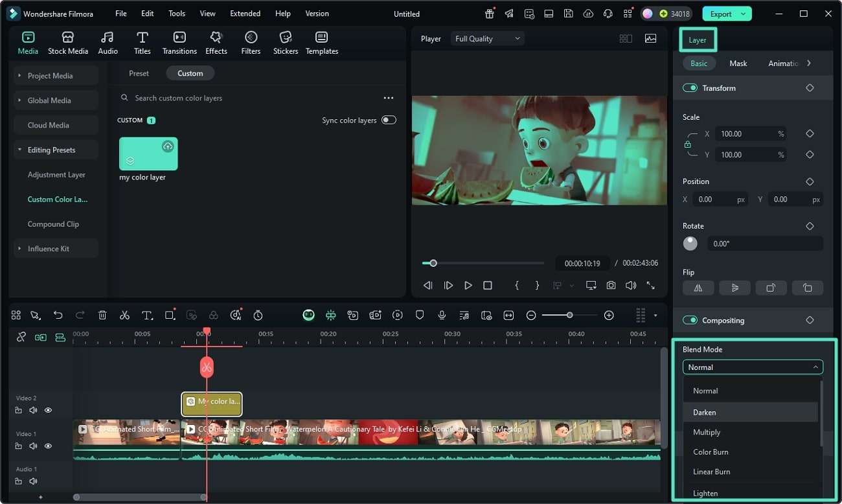
Task: Mute the Video 1 track
Action: (x=33, y=446)
